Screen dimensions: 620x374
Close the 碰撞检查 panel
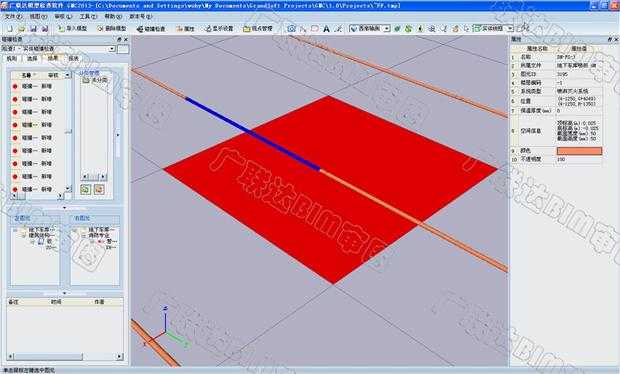126,40
